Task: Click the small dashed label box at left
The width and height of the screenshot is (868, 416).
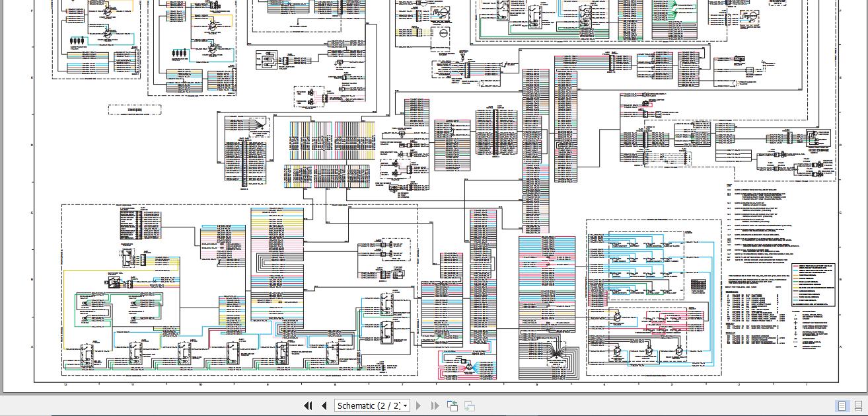Action: [x=135, y=110]
